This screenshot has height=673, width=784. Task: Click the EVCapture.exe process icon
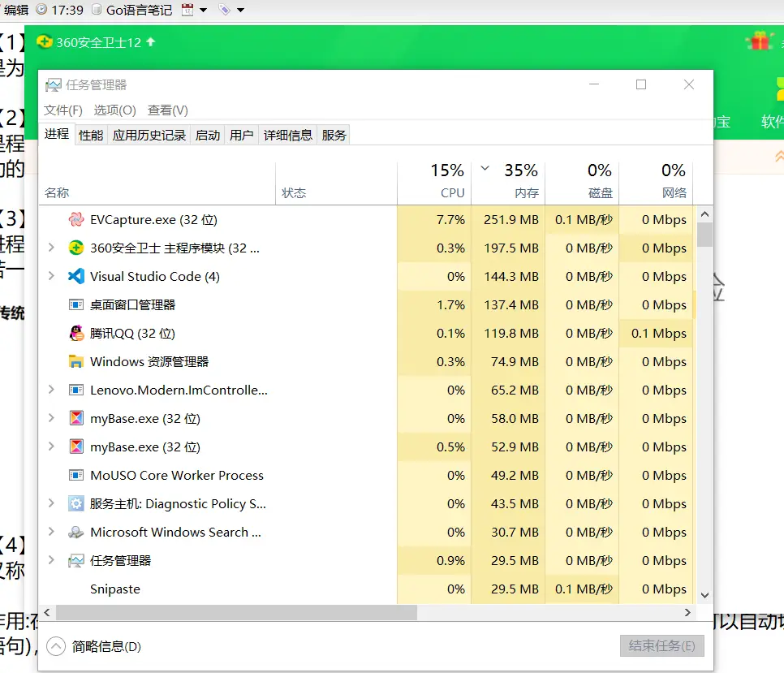76,219
